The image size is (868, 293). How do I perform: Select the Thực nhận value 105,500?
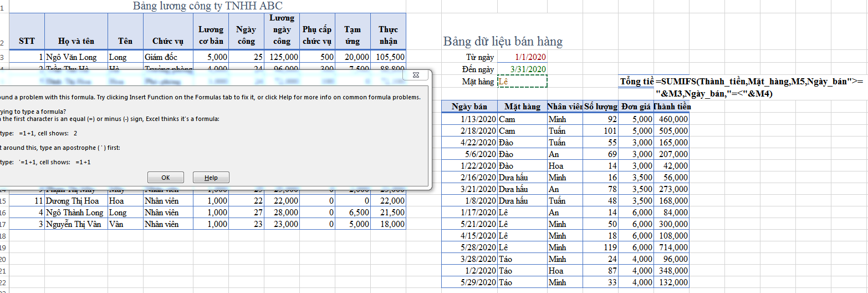point(388,57)
